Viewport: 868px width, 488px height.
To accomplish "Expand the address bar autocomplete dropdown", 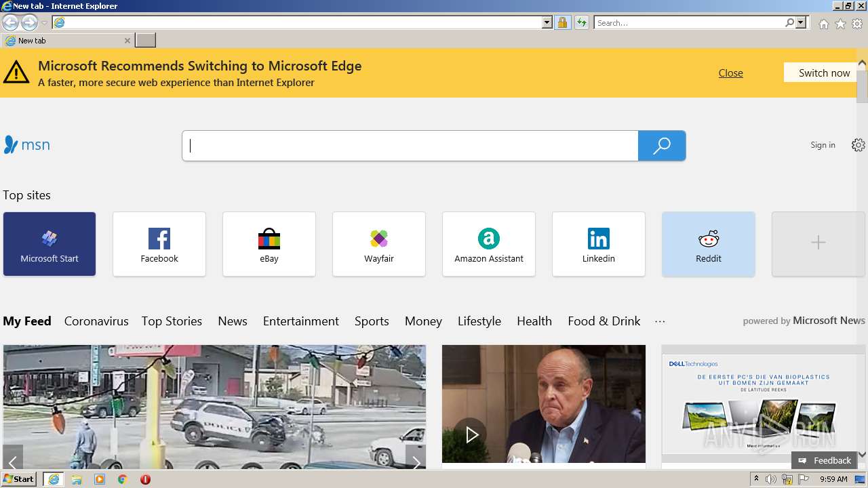I will 547,23.
